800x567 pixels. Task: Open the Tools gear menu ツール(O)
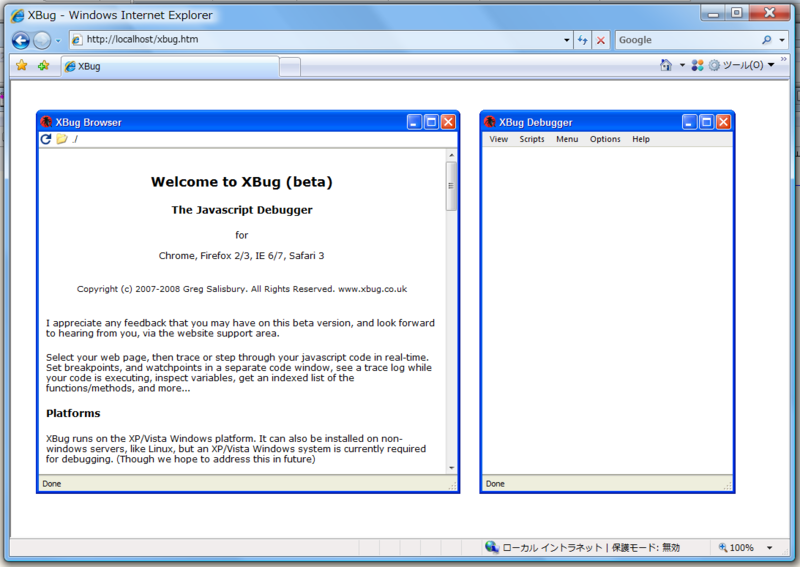pyautogui.click(x=741, y=65)
